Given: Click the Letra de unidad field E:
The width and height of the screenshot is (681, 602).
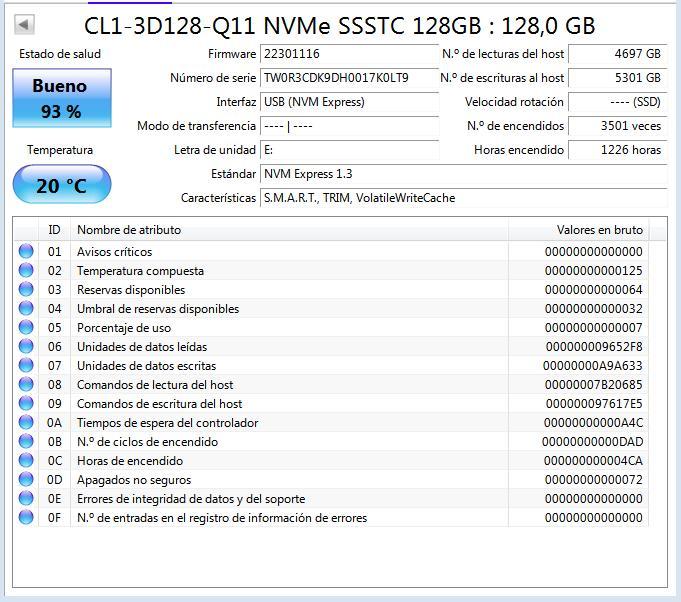Looking at the screenshot, I should [349, 150].
